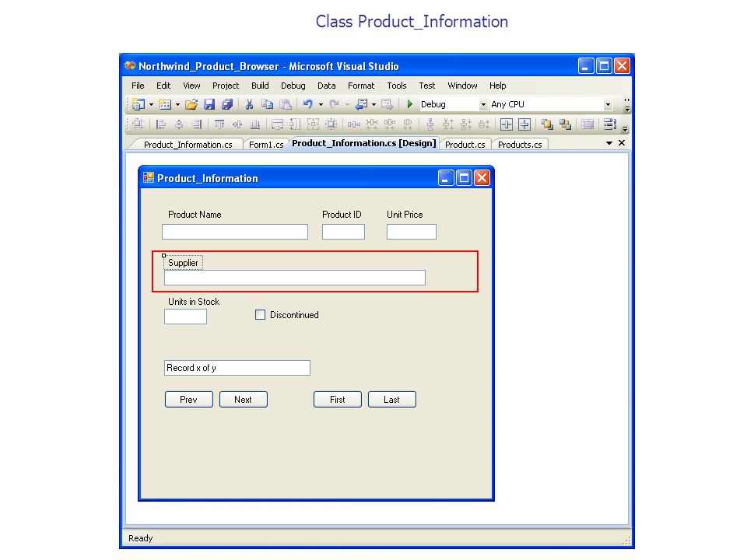The height and width of the screenshot is (560, 747).
Task: Toggle the Discontinued checkbox
Action: pyautogui.click(x=260, y=315)
